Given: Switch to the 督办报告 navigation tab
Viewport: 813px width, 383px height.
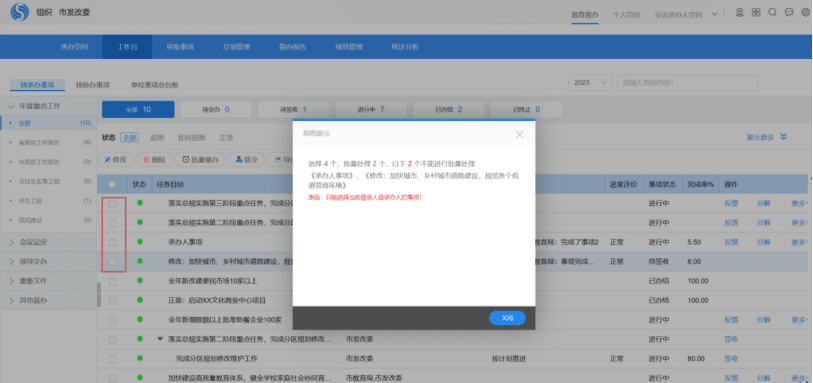Looking at the screenshot, I should coord(292,47).
